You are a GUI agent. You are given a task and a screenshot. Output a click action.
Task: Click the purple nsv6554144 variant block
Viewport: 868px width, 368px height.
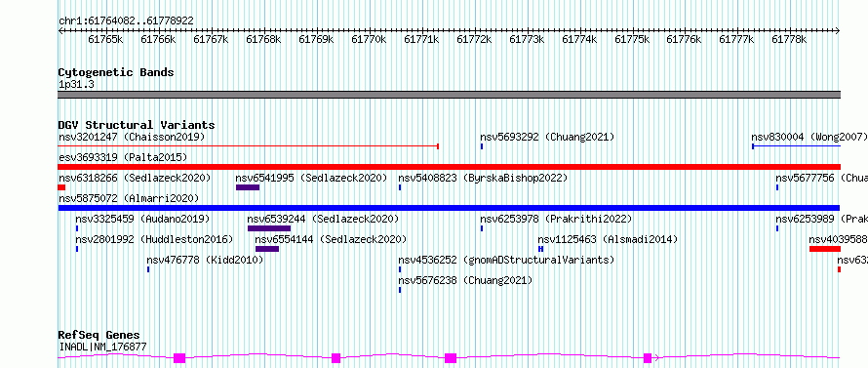[x=267, y=249]
